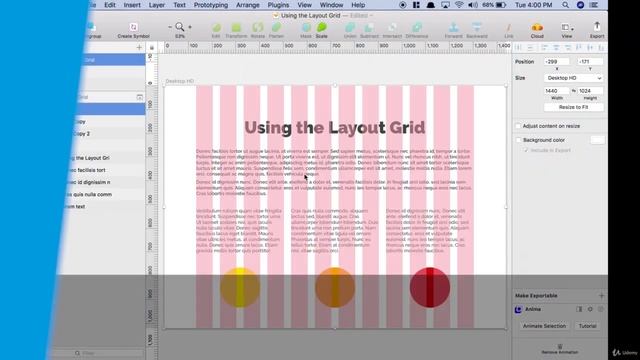Click the magnifier zoom icon in toolbar
Viewport: 640px width, 360px height.
(180, 27)
